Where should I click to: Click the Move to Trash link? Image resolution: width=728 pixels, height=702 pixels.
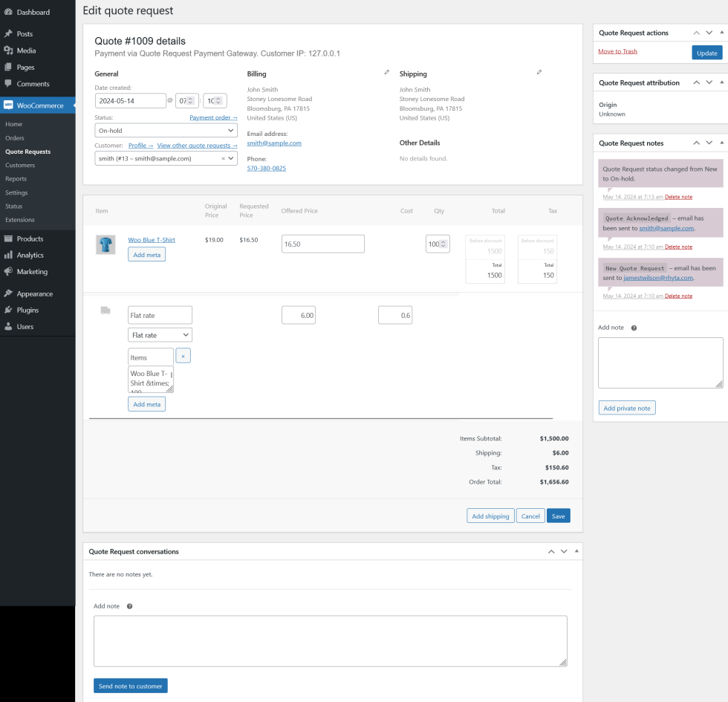point(617,51)
